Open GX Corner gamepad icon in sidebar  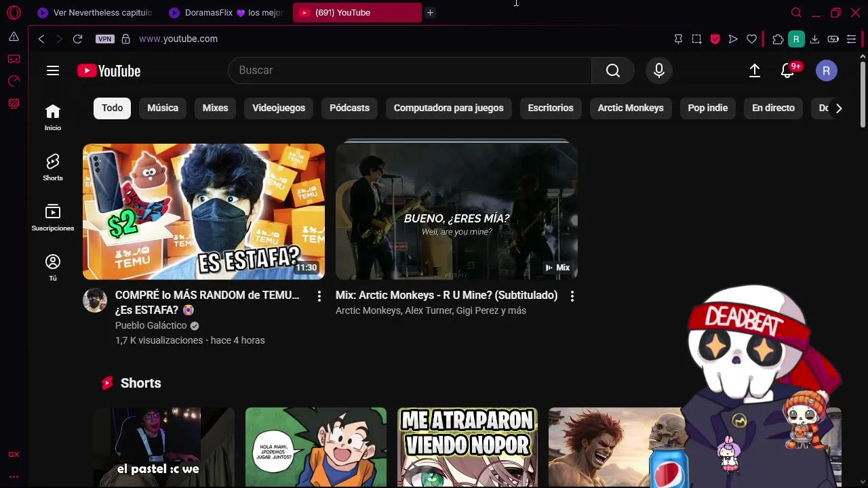[x=14, y=59]
